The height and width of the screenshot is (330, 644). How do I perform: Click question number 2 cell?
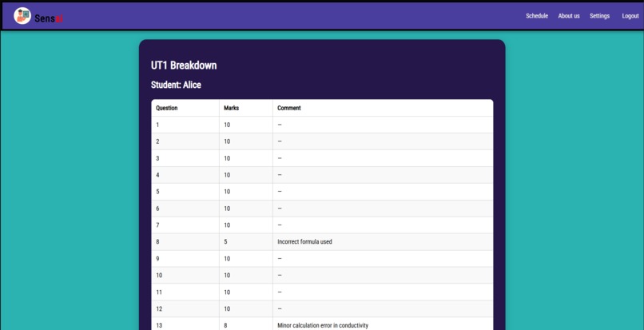[185, 141]
